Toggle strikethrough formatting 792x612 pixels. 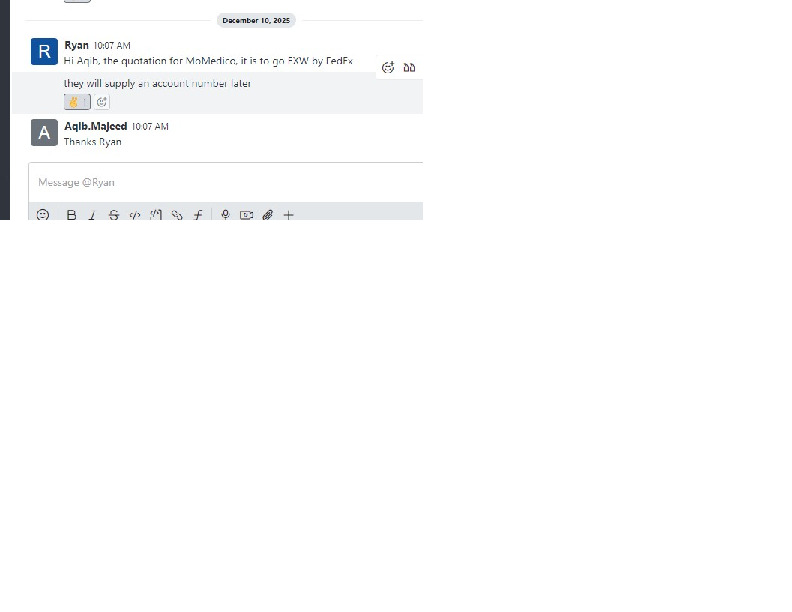(114, 215)
